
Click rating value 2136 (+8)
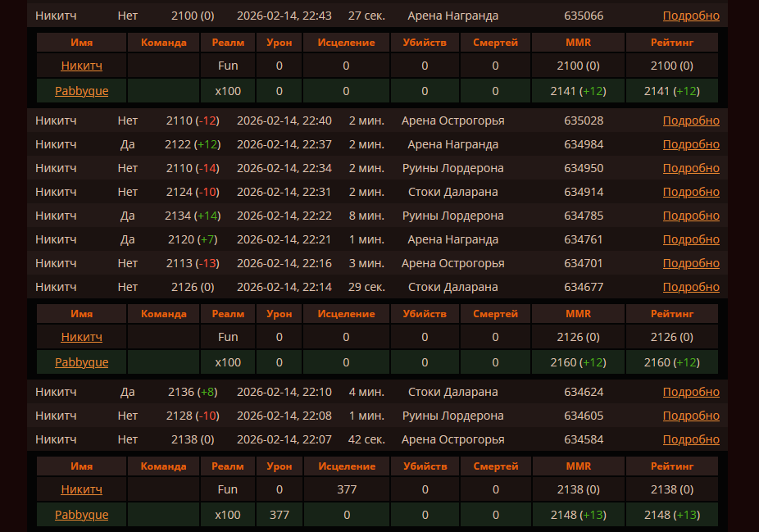[x=193, y=392]
